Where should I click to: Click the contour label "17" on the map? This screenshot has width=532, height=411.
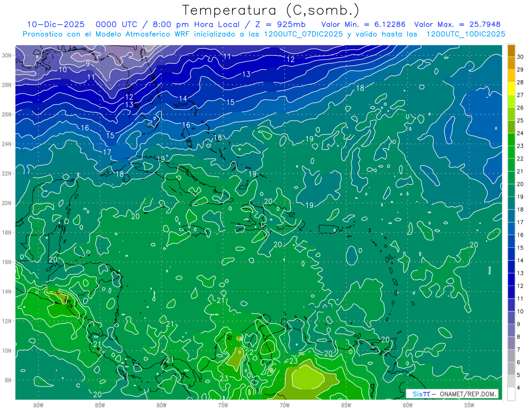pos(107,152)
